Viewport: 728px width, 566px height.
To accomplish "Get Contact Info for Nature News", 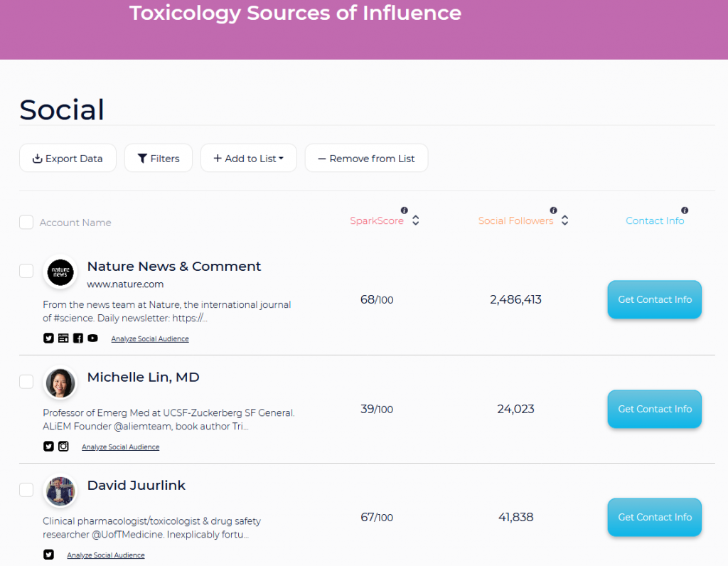I will [x=655, y=299].
